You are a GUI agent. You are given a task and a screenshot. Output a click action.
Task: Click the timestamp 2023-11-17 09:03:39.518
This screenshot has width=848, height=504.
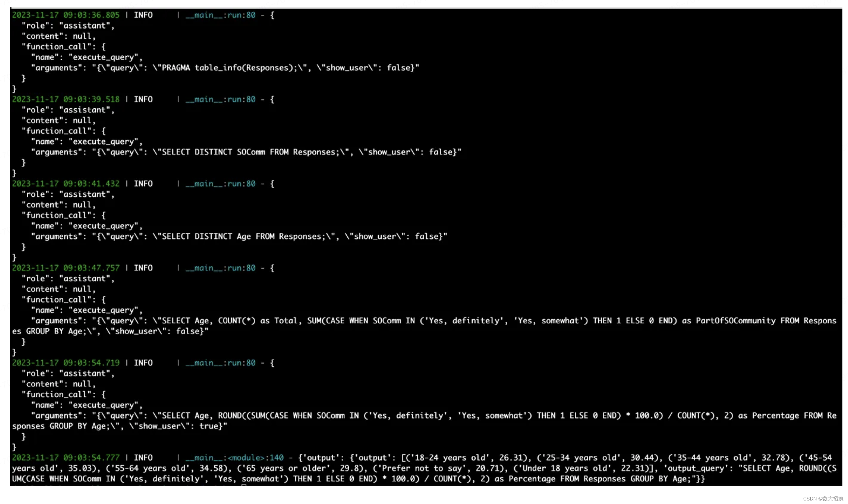[66, 99]
